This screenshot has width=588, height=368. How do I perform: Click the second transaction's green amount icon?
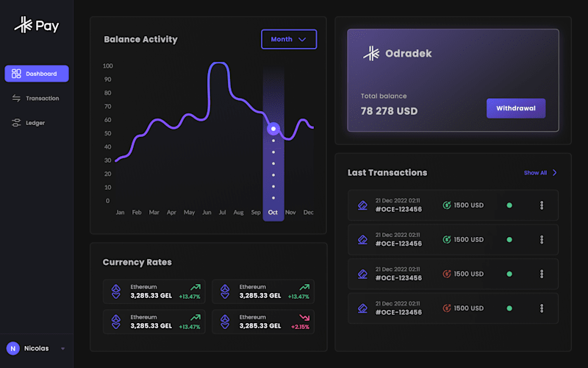click(447, 239)
